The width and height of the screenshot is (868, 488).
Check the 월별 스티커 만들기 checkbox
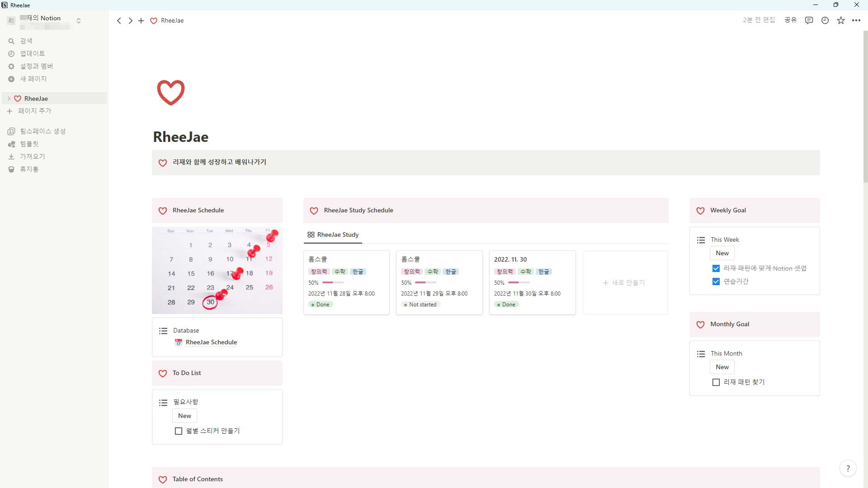coord(179,431)
